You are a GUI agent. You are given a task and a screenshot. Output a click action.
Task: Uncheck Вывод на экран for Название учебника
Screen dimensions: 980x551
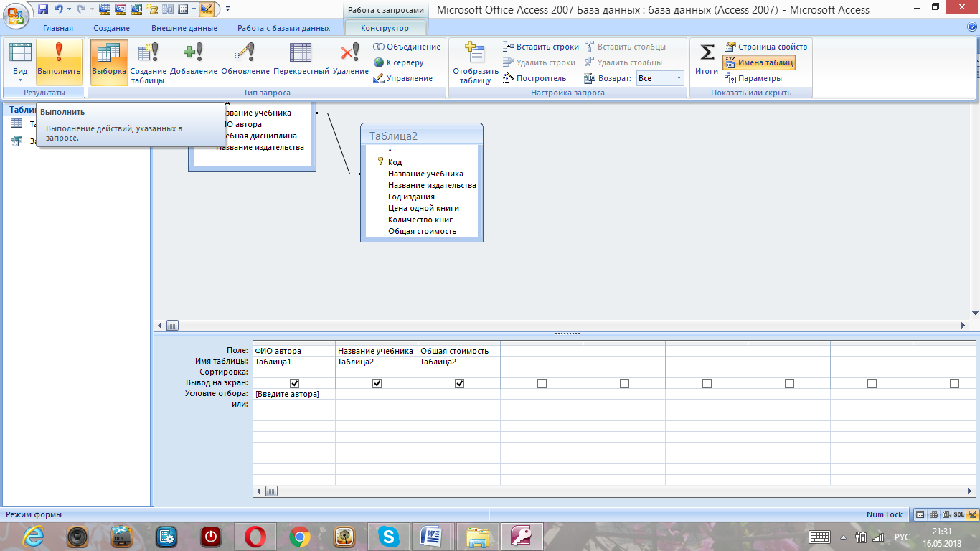377,384
